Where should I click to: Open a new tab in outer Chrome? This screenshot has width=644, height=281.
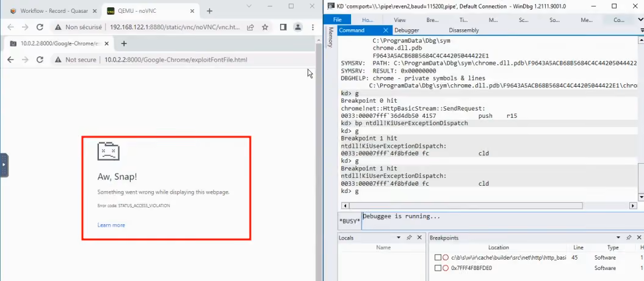[209, 11]
